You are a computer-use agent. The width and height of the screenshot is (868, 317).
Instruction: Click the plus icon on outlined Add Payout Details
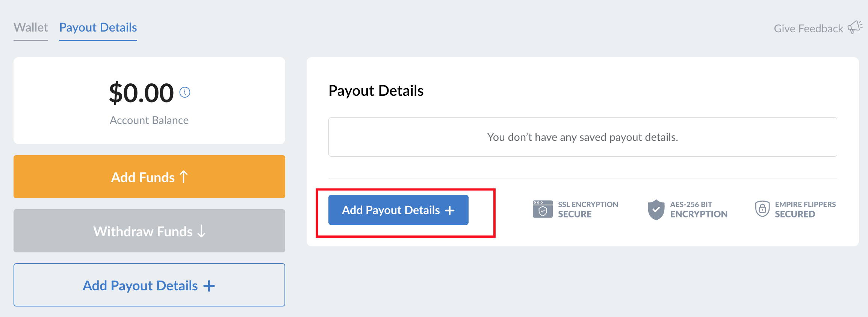click(209, 286)
